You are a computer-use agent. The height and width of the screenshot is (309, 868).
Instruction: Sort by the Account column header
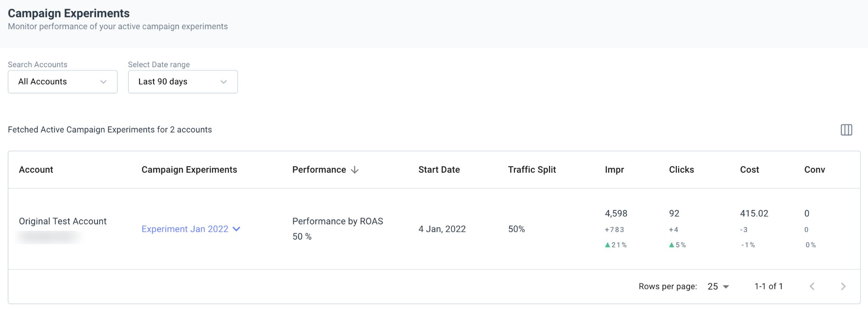pyautogui.click(x=36, y=170)
